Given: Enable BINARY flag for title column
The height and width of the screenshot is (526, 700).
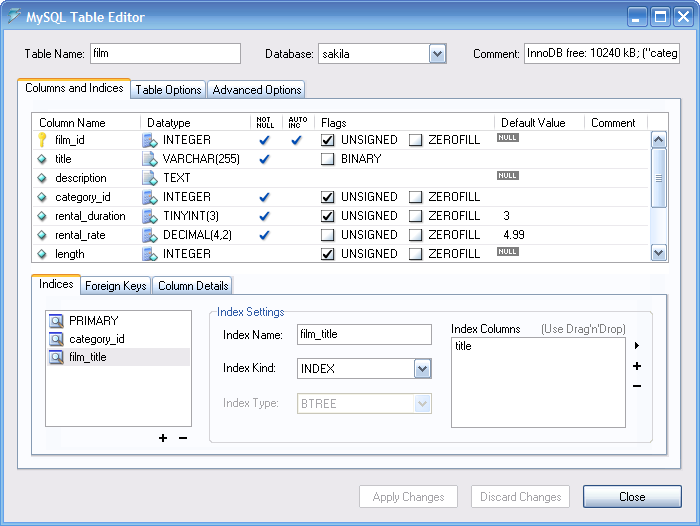Looking at the screenshot, I should [x=327, y=159].
